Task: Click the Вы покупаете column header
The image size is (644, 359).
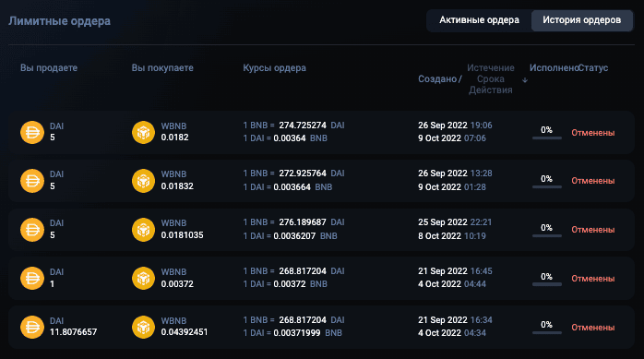Action: [x=162, y=67]
